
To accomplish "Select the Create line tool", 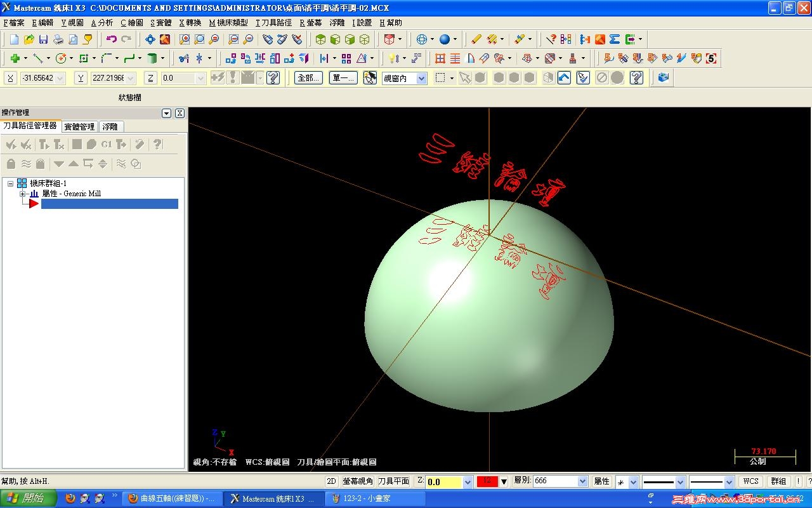I will (x=37, y=58).
